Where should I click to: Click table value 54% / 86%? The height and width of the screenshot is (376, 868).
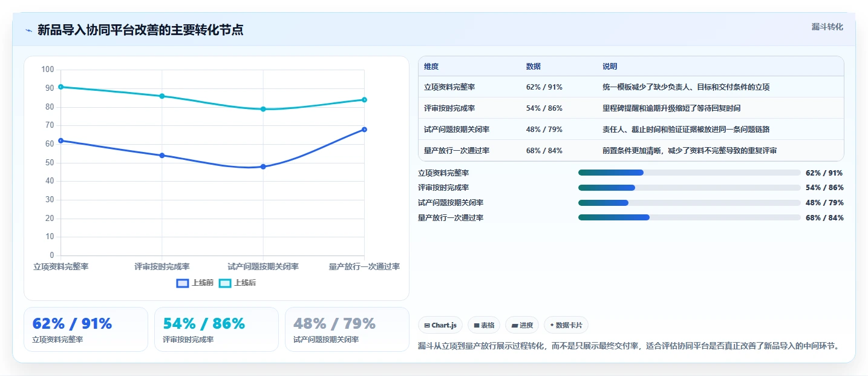click(x=544, y=108)
